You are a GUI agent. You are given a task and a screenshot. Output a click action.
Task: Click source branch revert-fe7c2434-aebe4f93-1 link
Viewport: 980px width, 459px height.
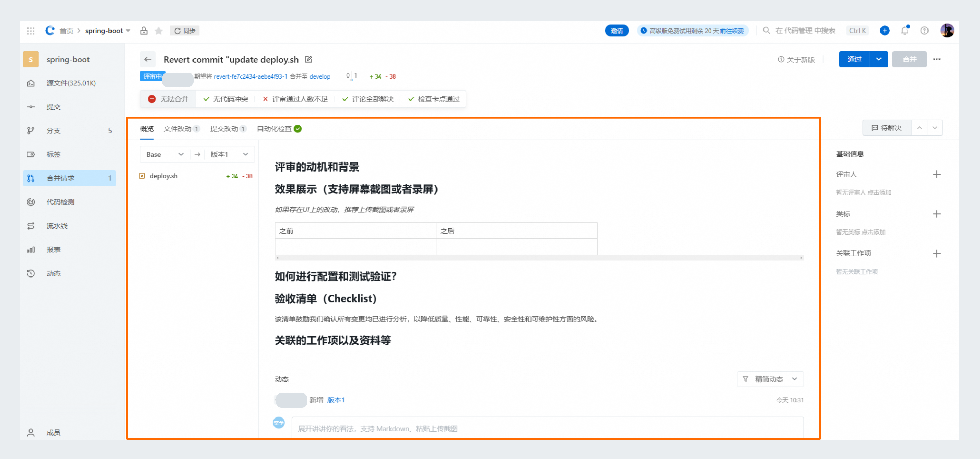pos(250,76)
